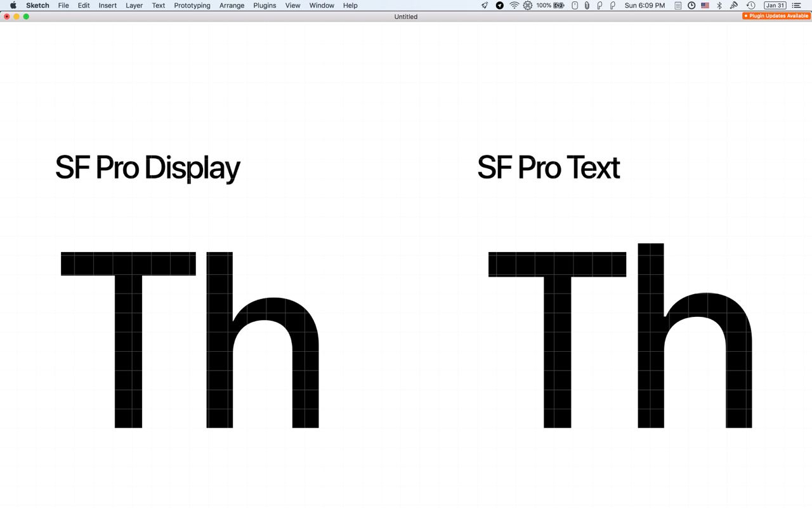
Task: Open the Text menu
Action: (159, 5)
